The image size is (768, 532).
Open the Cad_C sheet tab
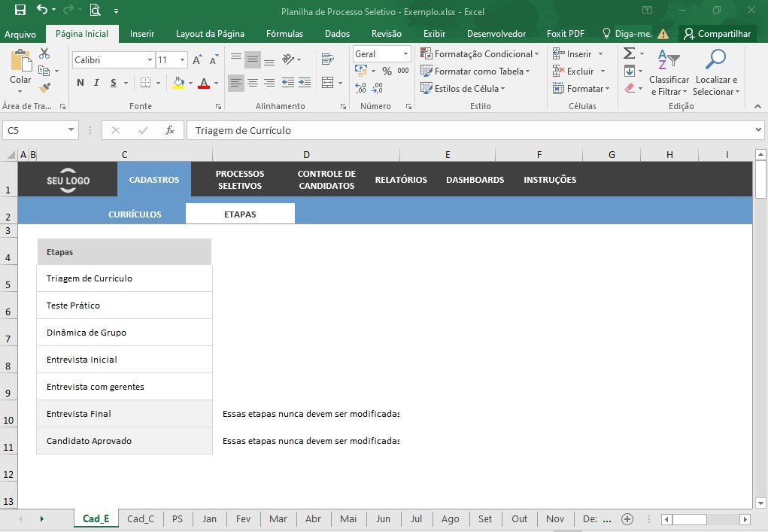click(x=141, y=518)
